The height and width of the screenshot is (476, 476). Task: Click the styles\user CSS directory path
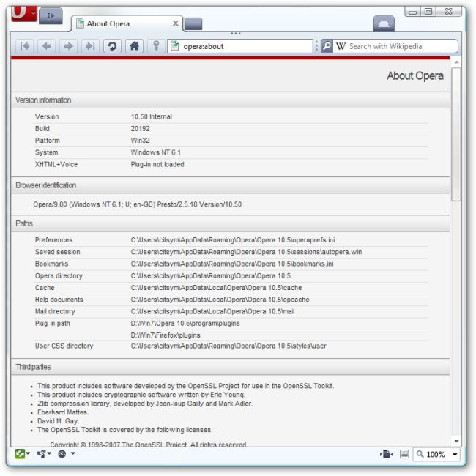pos(228,346)
